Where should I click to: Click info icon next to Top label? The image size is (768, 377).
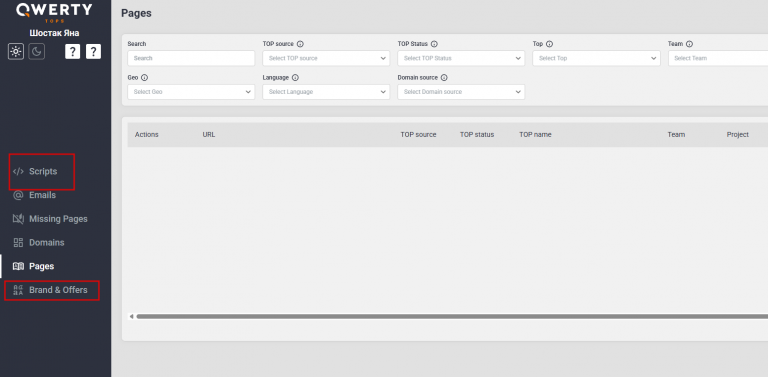point(549,44)
